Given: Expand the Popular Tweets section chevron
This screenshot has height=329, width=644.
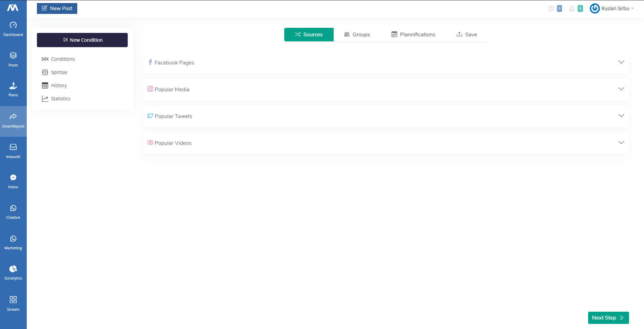Looking at the screenshot, I should [x=621, y=116].
